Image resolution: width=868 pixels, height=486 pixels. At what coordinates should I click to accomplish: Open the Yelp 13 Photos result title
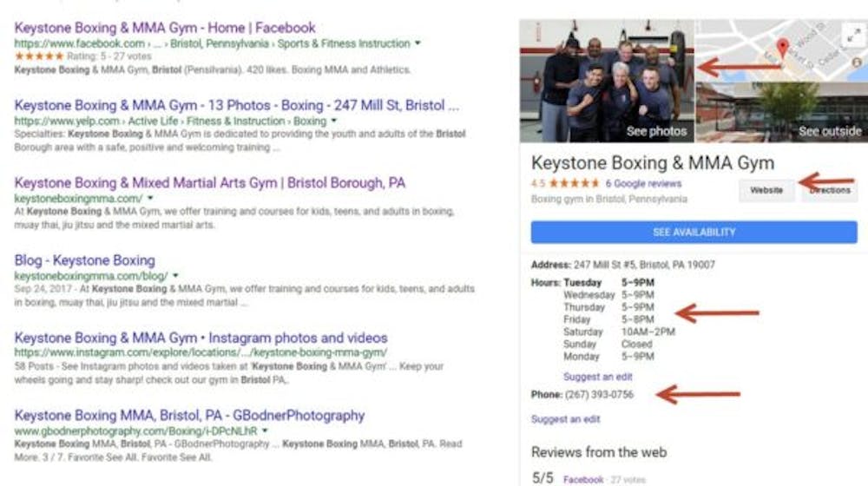click(x=236, y=105)
